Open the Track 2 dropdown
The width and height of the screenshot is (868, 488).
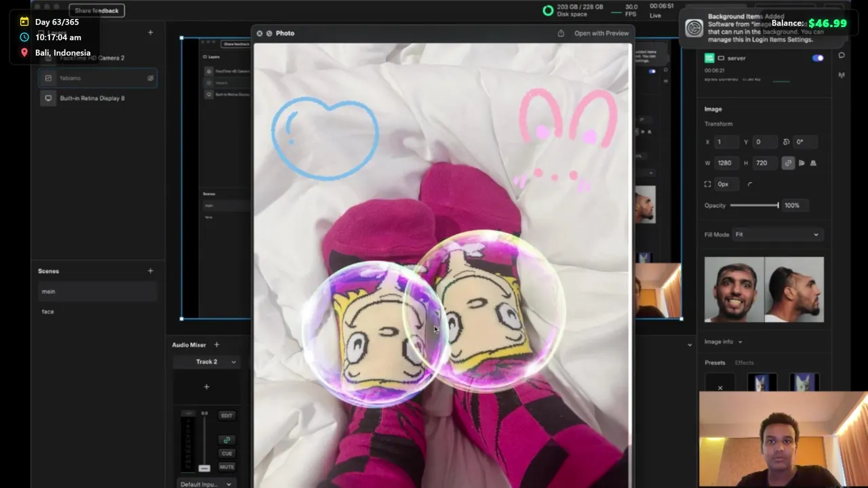(x=207, y=362)
